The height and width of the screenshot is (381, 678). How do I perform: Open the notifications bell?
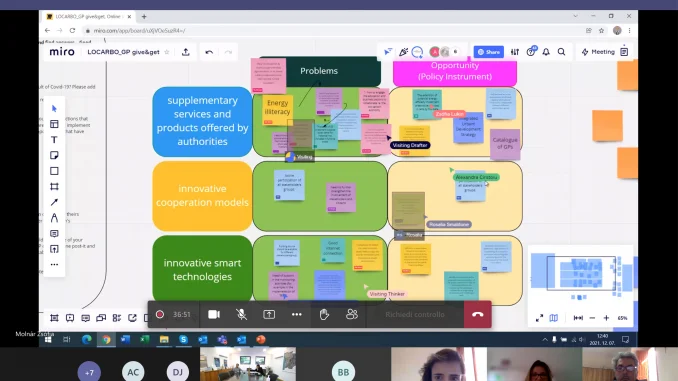(x=546, y=52)
